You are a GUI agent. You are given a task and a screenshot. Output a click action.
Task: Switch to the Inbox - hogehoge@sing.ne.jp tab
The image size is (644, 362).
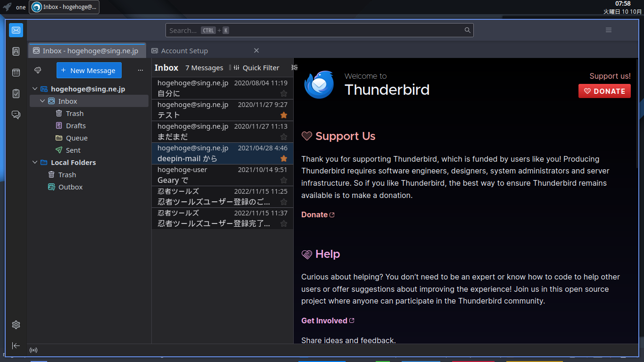point(87,50)
